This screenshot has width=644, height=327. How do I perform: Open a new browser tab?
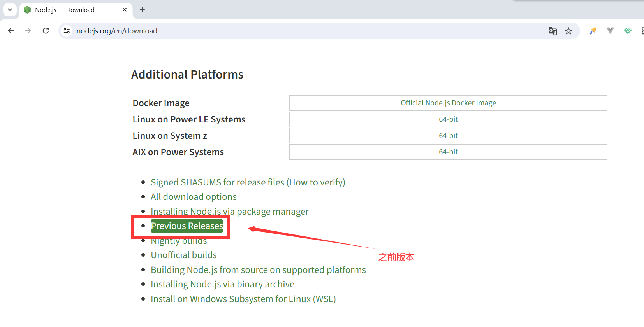(143, 10)
